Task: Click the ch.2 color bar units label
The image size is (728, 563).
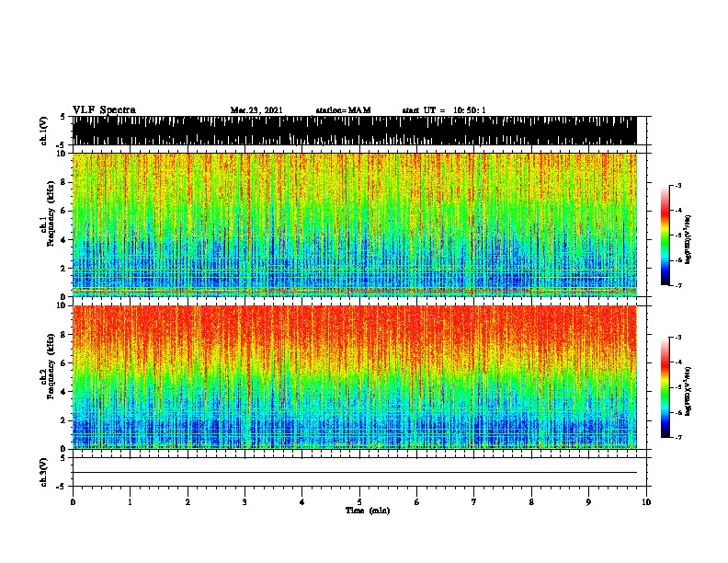Action: (x=688, y=392)
